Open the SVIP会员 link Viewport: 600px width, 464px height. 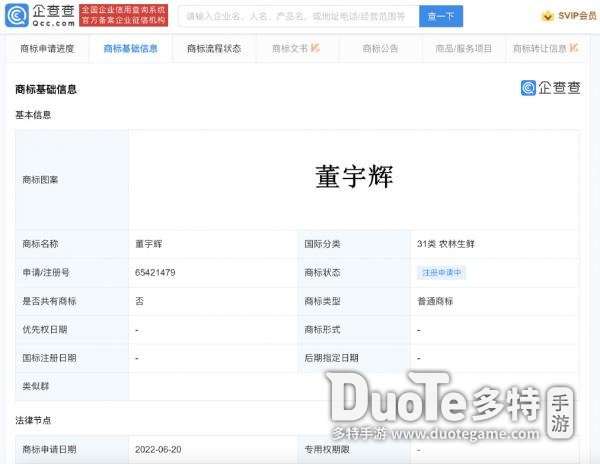pyautogui.click(x=577, y=16)
